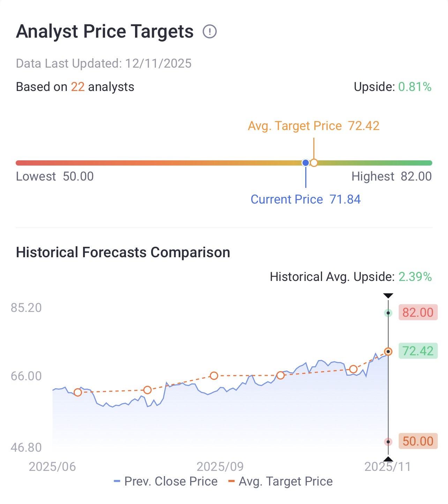This screenshot has width=448, height=504.
Task: Click the red lowest-target dot on cursor line
Action: tap(388, 442)
